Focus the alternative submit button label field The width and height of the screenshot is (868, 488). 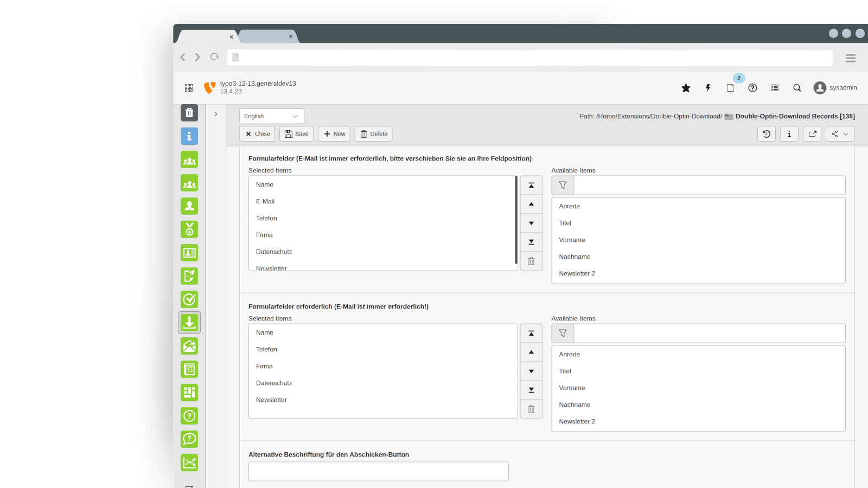tap(378, 472)
